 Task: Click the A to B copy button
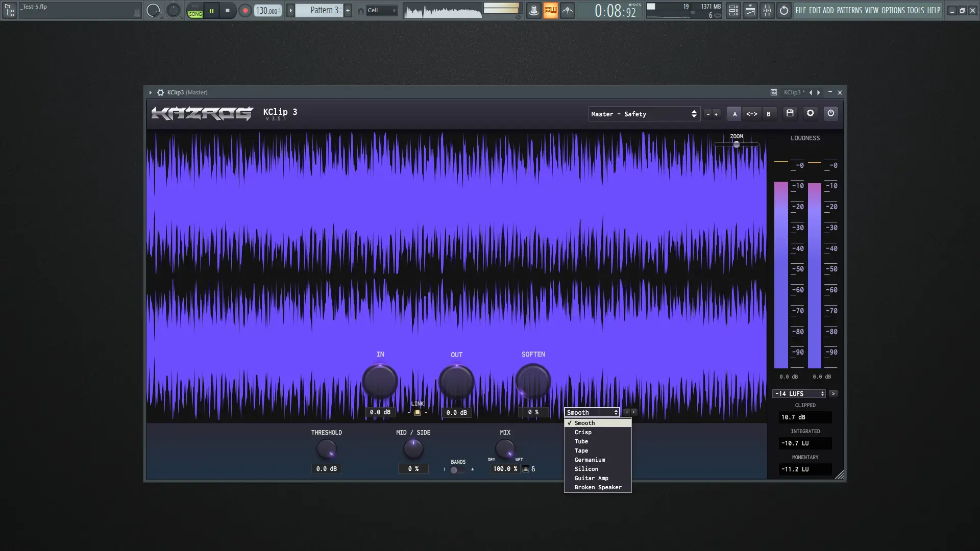(751, 114)
